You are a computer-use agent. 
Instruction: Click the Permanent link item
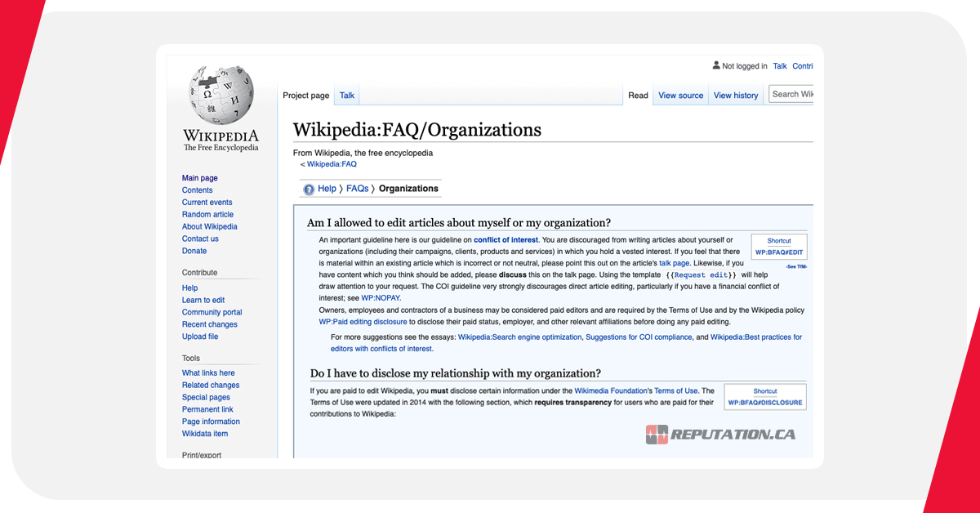tap(207, 410)
